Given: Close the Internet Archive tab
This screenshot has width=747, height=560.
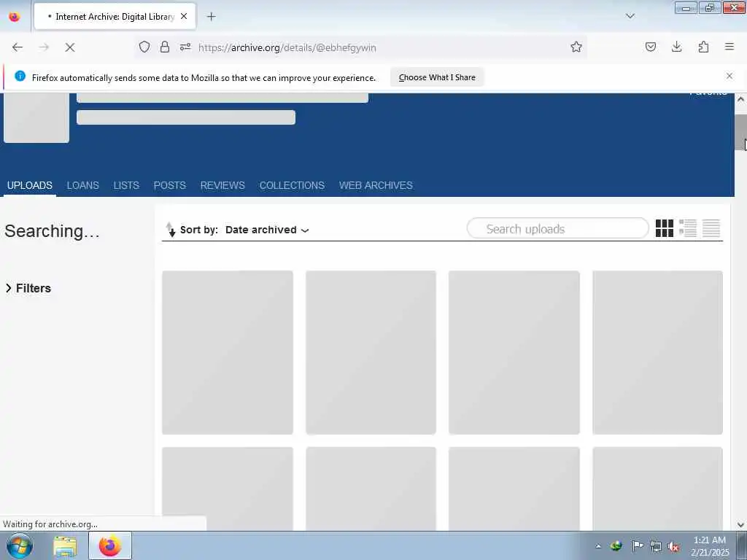Looking at the screenshot, I should (184, 16).
